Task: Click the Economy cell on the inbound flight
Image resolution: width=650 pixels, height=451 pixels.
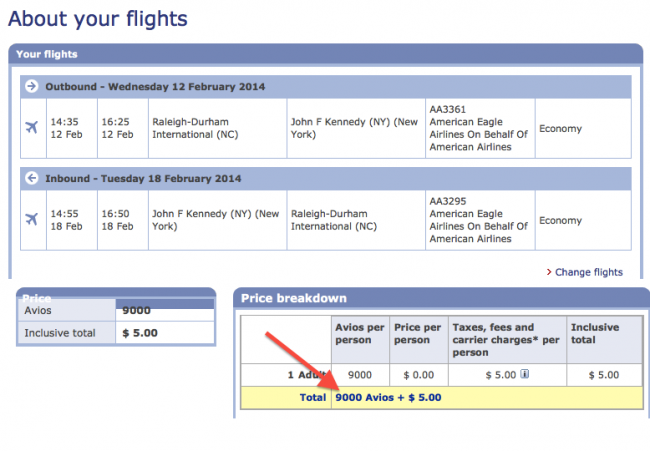Action: click(560, 221)
